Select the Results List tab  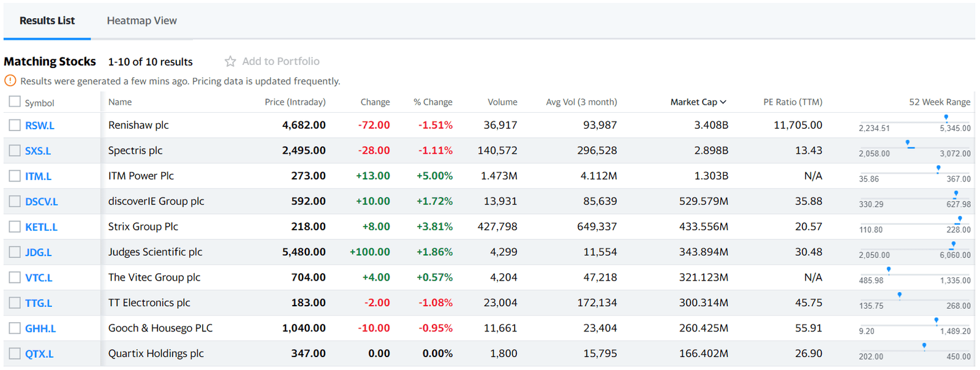[47, 21]
